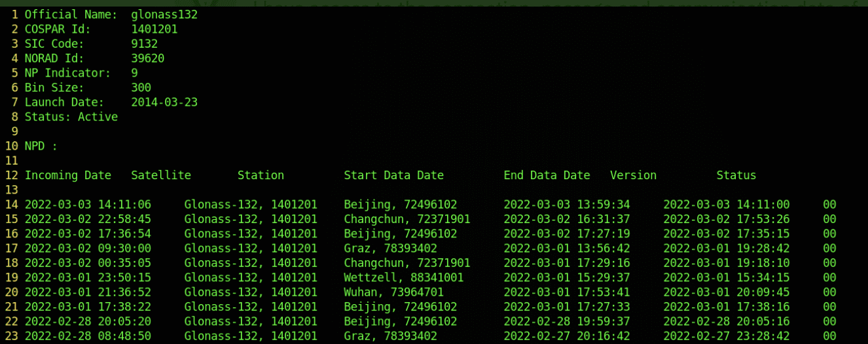Select the COSPAR Id value on line 2
The image size is (868, 344).
point(154,29)
